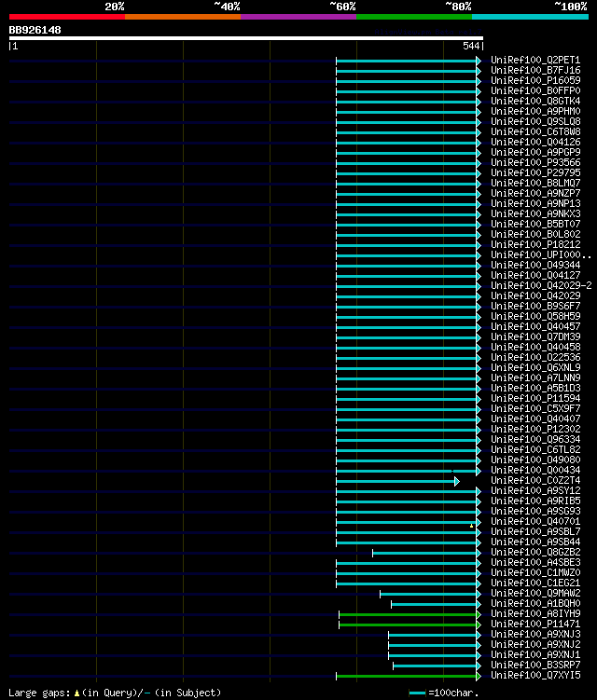The height and width of the screenshot is (700, 597).
Task: Click the ~100% legend percentage label
Action: [571, 7]
